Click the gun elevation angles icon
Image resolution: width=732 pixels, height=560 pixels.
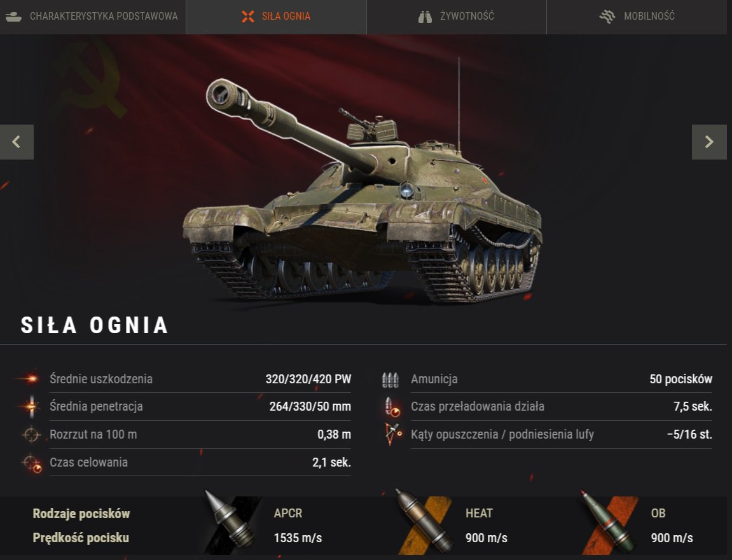(x=393, y=435)
